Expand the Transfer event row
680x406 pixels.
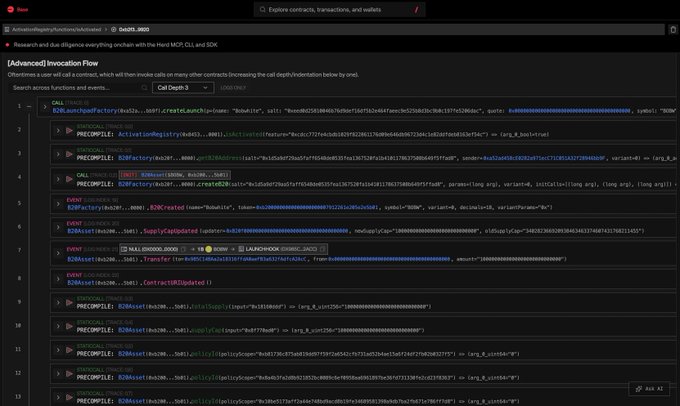[58, 253]
